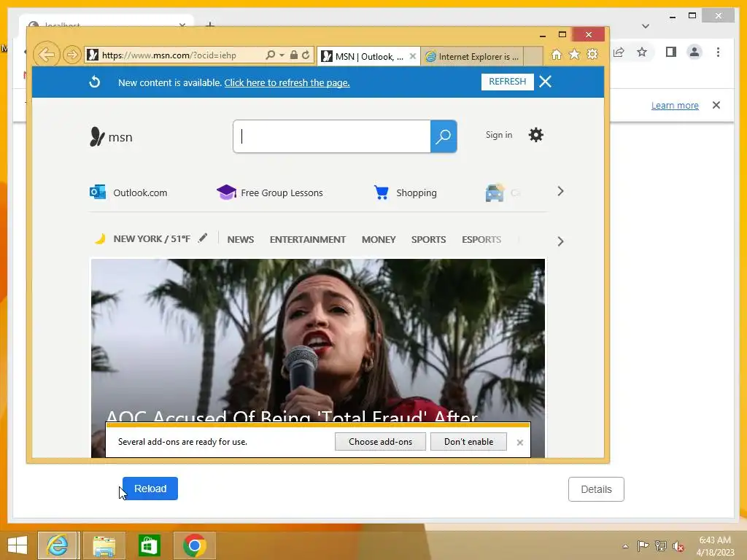Edit weather location with pencil icon
The image size is (747, 560).
(x=203, y=238)
